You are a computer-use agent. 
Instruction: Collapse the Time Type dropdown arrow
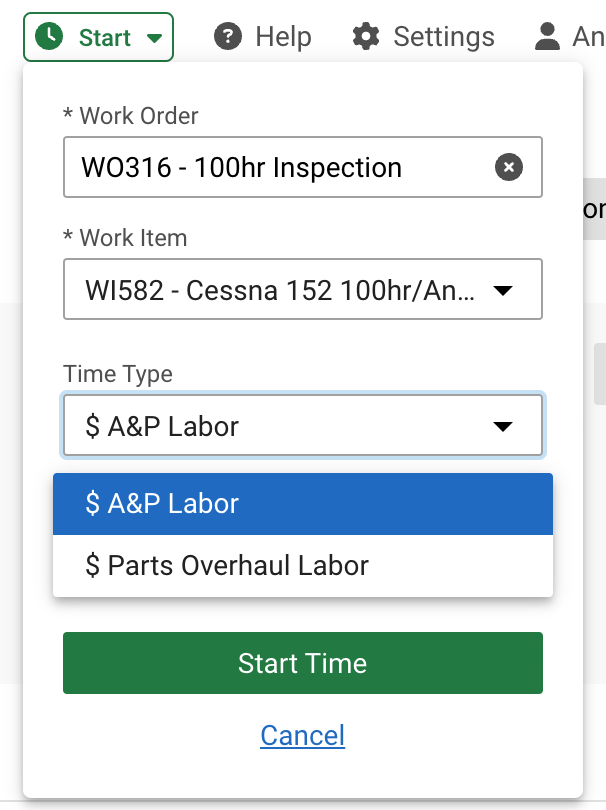(x=503, y=426)
